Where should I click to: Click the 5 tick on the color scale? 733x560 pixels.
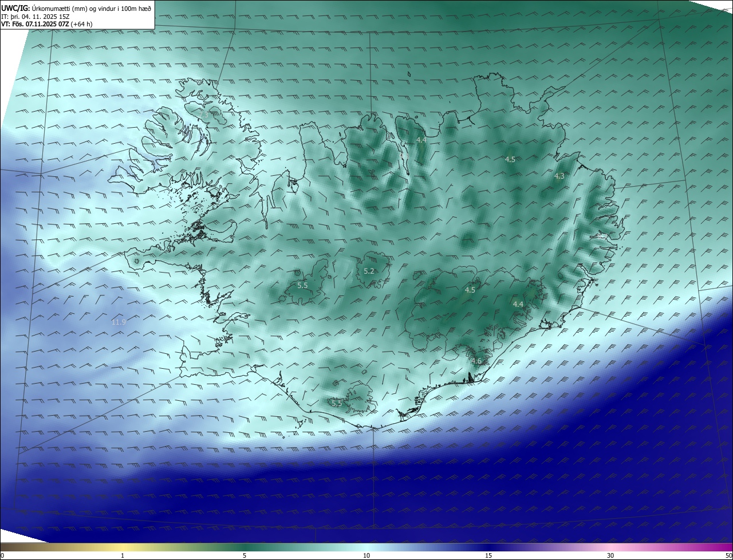(x=245, y=555)
